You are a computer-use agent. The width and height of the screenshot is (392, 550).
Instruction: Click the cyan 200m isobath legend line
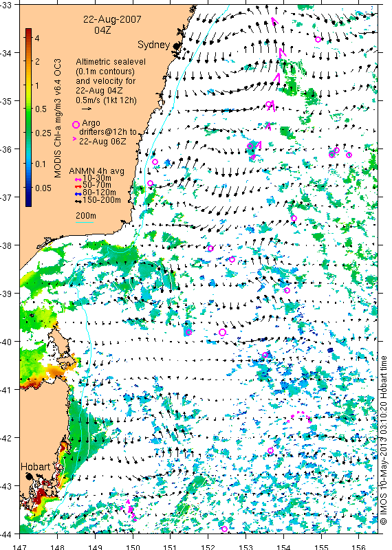[85, 222]
